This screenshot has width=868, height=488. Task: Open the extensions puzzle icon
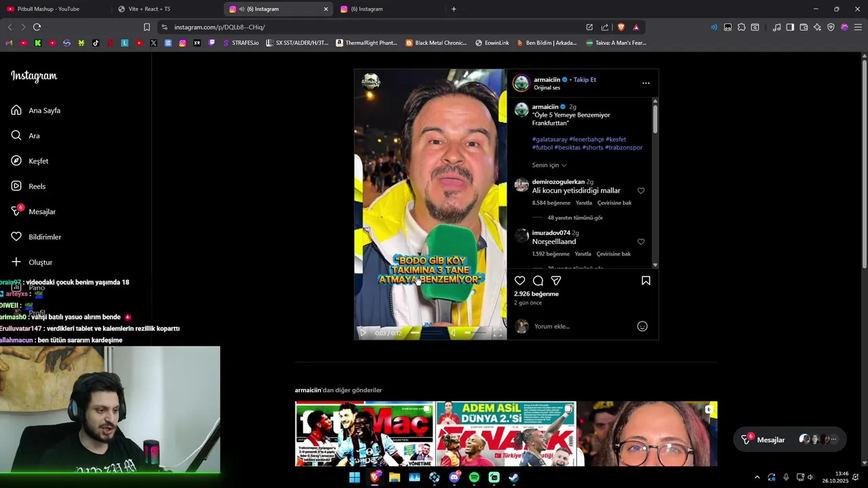point(741,27)
